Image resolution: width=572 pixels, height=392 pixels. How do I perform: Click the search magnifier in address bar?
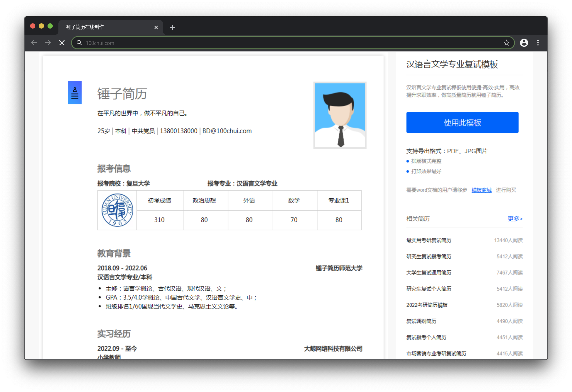coord(79,43)
